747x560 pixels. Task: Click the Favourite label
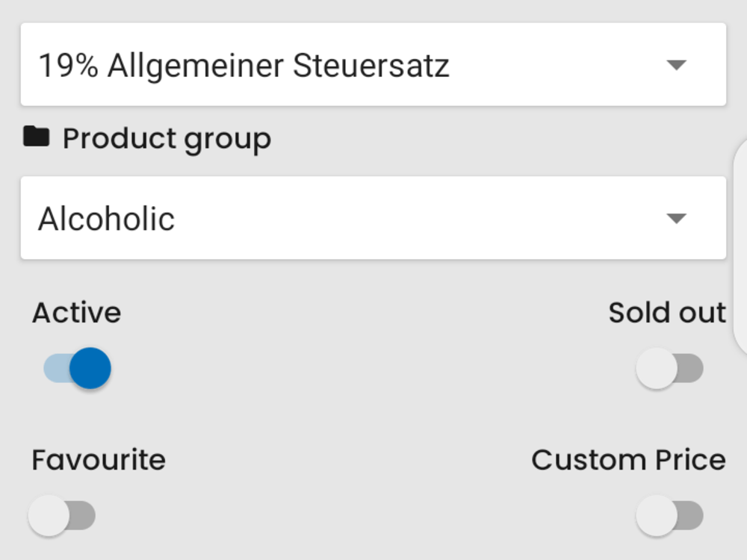[x=99, y=460]
